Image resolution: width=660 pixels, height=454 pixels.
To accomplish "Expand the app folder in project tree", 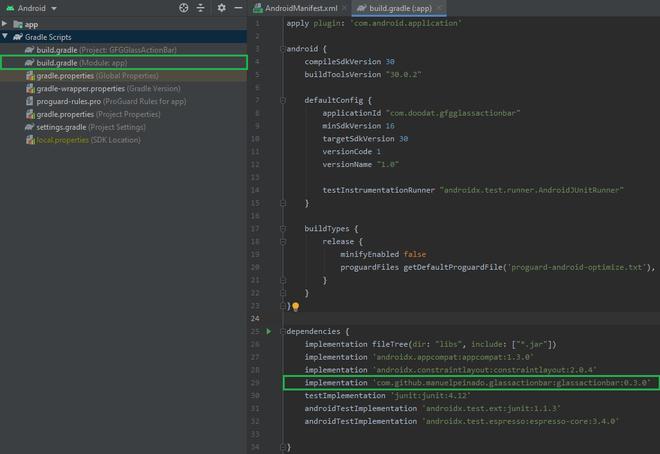I will coord(6,23).
